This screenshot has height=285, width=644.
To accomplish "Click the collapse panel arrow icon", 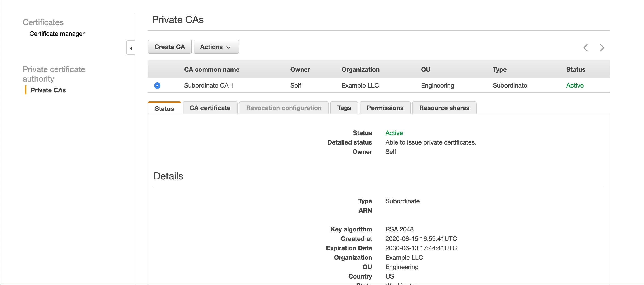I will pyautogui.click(x=131, y=48).
